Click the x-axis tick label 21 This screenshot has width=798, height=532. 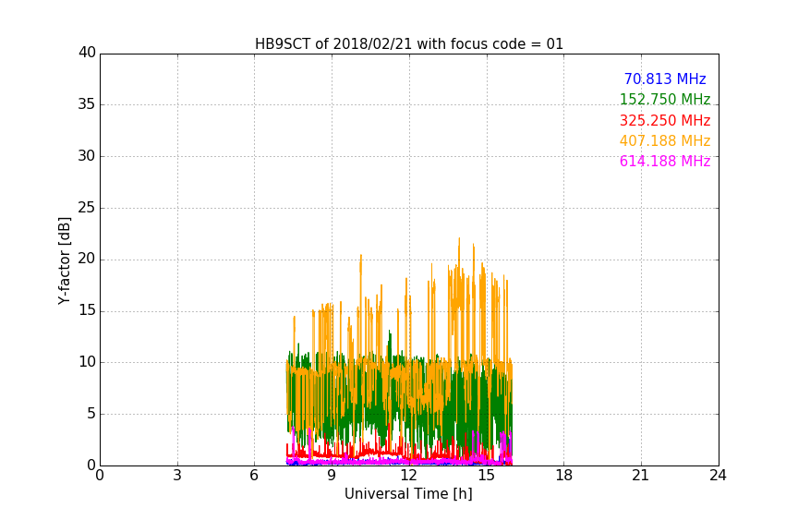pyautogui.click(x=640, y=476)
